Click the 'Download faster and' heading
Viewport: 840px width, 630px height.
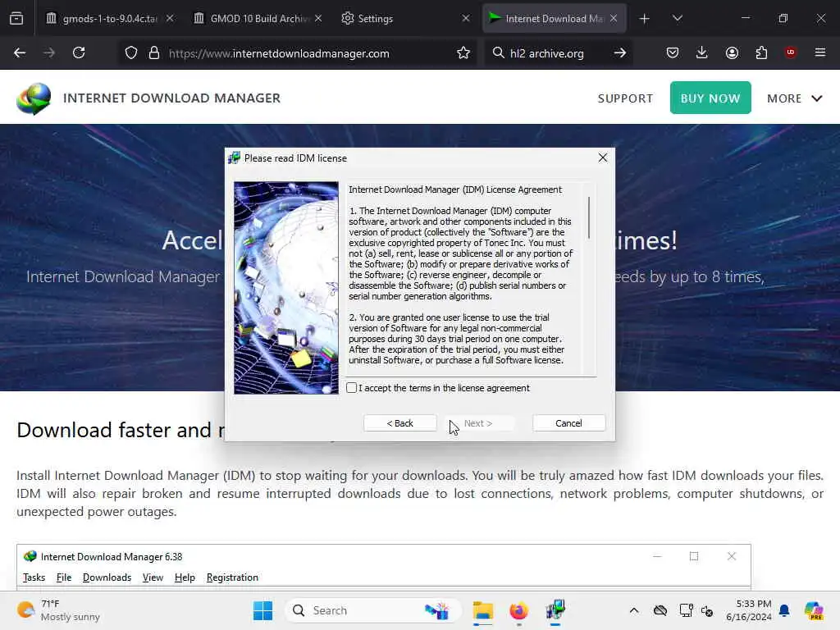114,430
